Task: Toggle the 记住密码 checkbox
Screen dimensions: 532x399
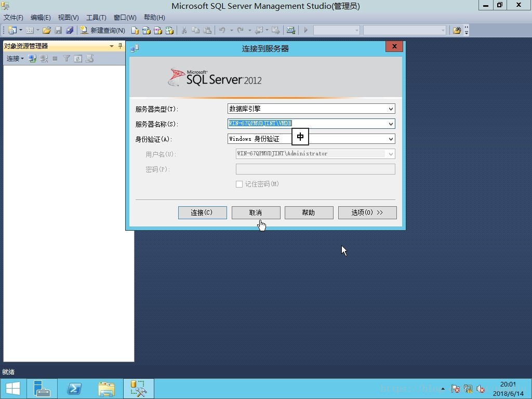Action: coord(239,184)
